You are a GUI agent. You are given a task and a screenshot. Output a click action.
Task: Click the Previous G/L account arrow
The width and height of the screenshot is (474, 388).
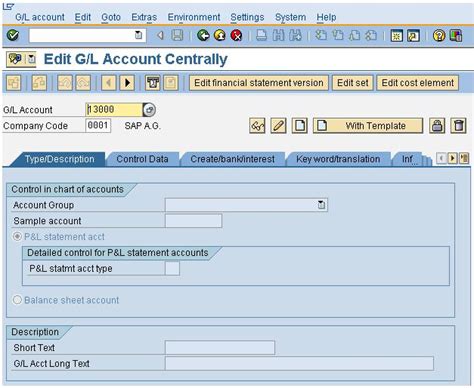tap(109, 83)
